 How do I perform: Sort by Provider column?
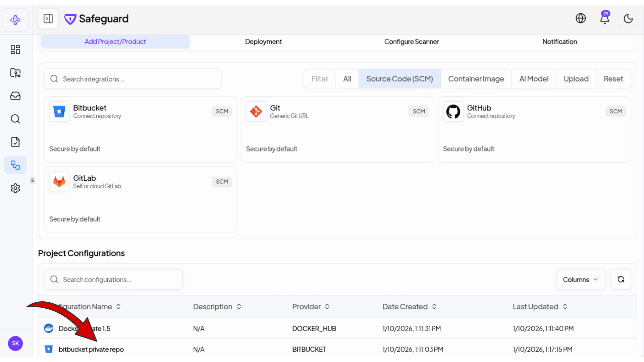click(x=311, y=307)
